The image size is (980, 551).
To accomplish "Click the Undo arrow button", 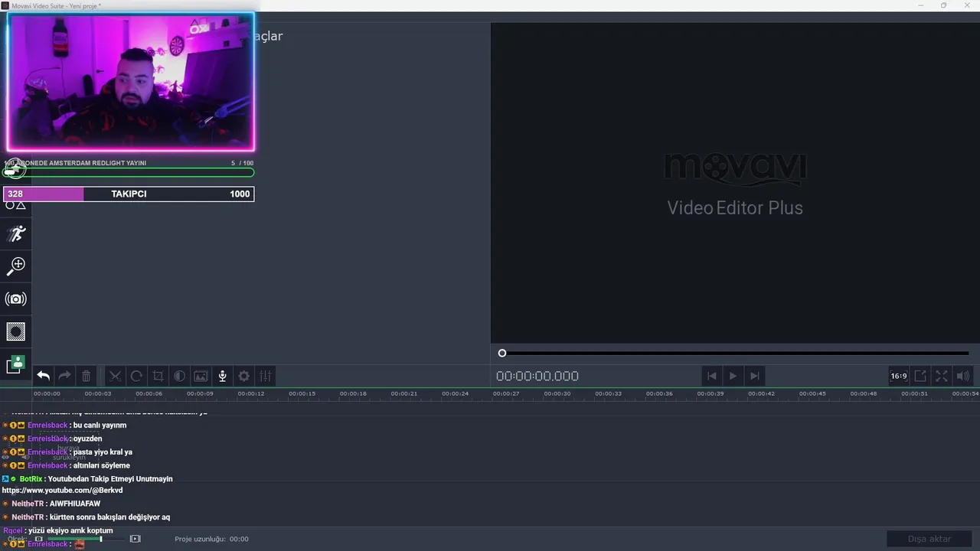I will pos(44,376).
